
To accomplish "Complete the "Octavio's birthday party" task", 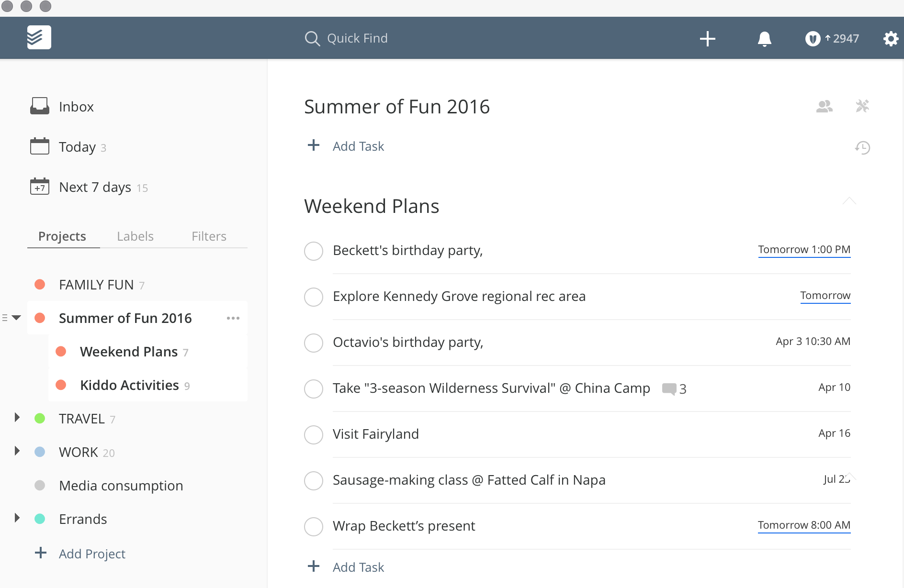I will coord(314,343).
